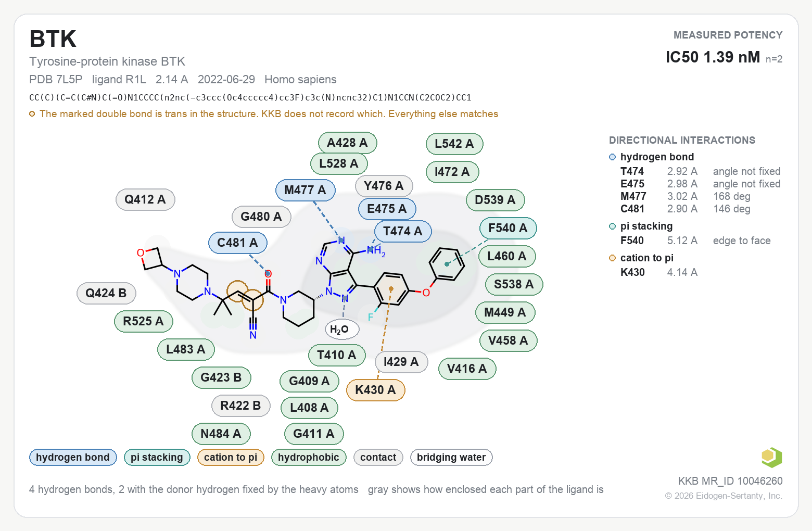Click residue label A428 A
The width and height of the screenshot is (812, 531).
[347, 143]
